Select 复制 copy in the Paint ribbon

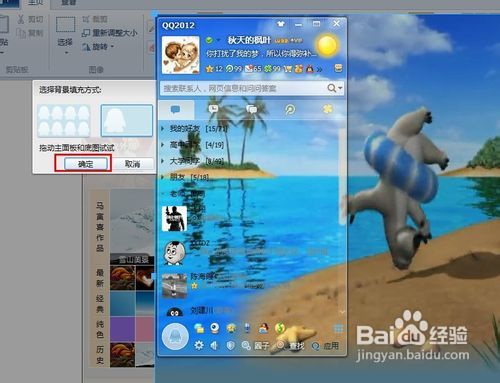coord(30,33)
